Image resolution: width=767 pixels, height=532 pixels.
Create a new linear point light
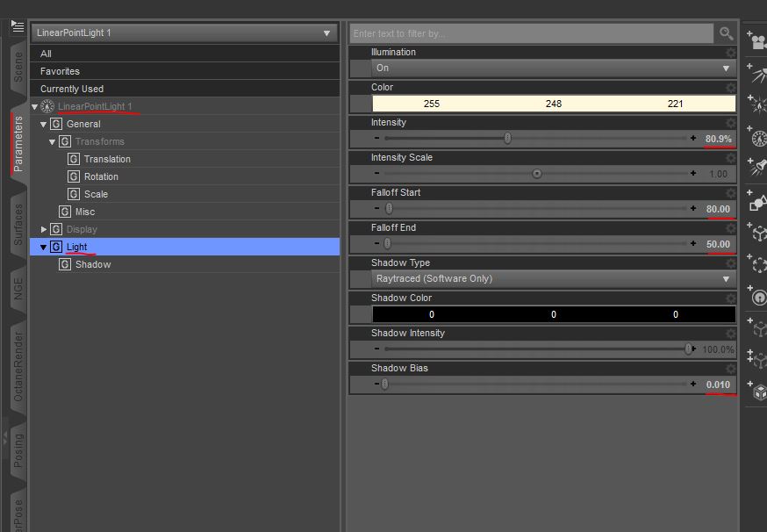click(756, 137)
